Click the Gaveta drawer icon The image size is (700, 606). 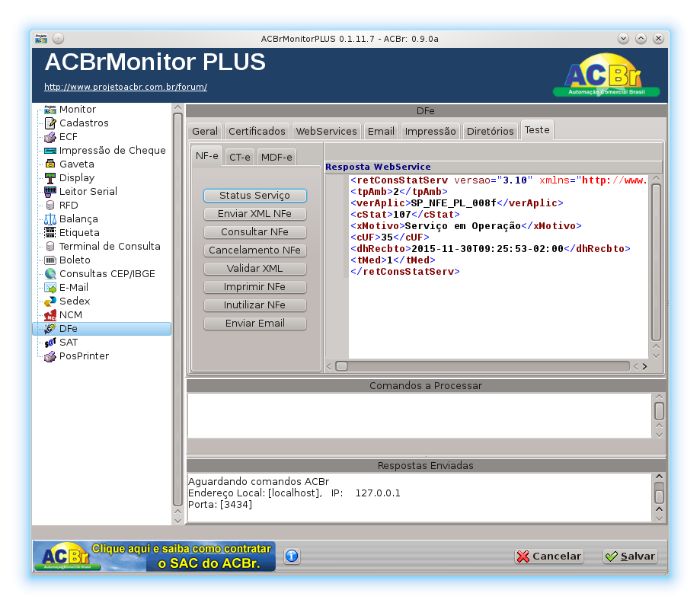click(x=50, y=164)
